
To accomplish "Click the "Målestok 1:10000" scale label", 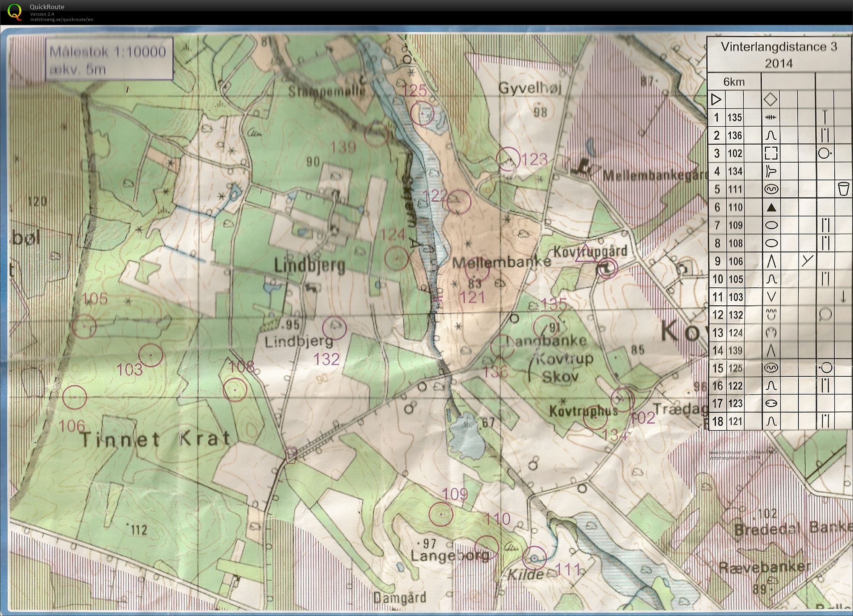I will coord(108,52).
